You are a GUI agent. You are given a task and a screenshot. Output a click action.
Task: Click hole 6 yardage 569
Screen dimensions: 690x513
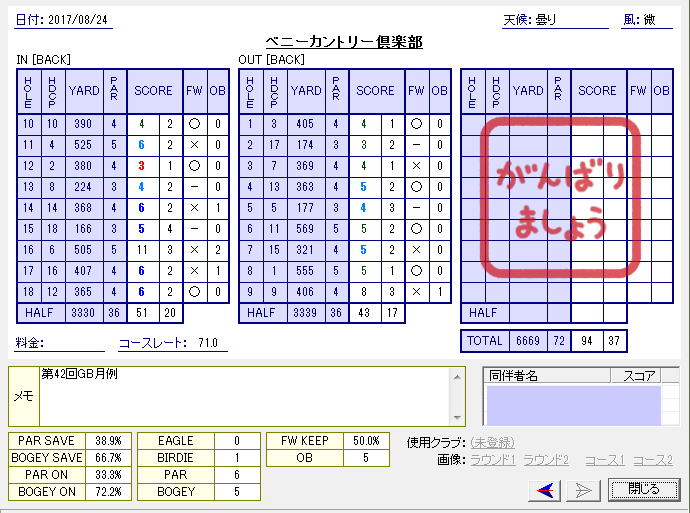click(305, 229)
